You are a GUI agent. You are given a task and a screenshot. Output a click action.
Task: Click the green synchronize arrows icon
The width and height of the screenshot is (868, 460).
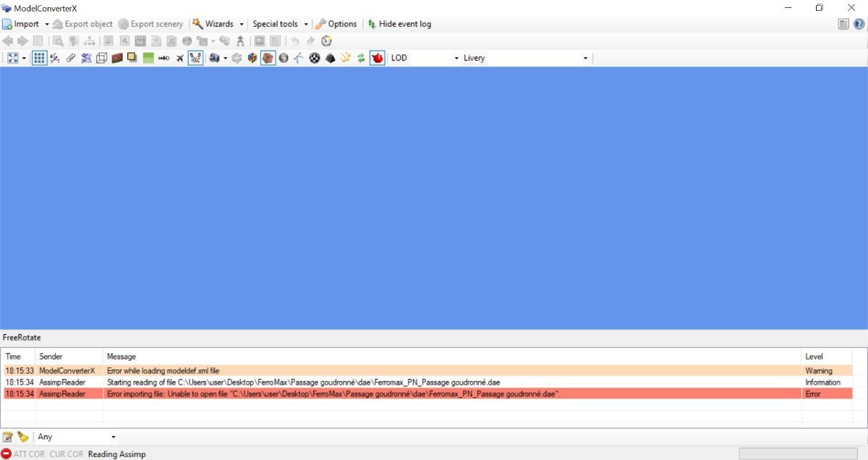[x=359, y=58]
